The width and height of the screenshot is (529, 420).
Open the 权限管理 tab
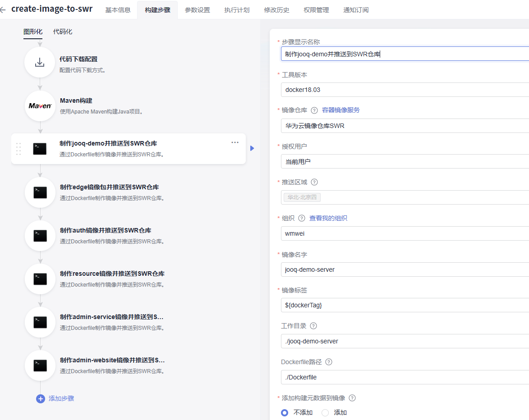[316, 10]
